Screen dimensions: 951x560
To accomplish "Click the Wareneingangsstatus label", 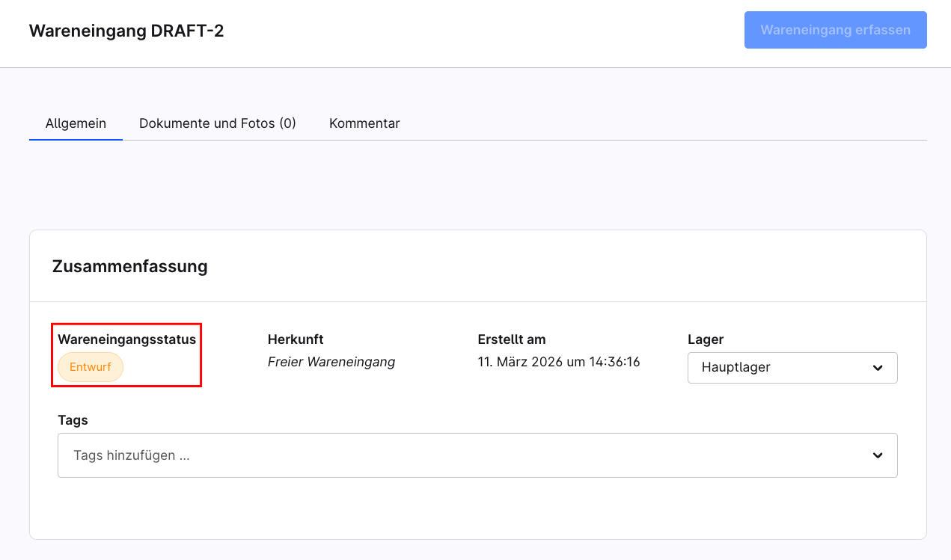I will click(126, 339).
